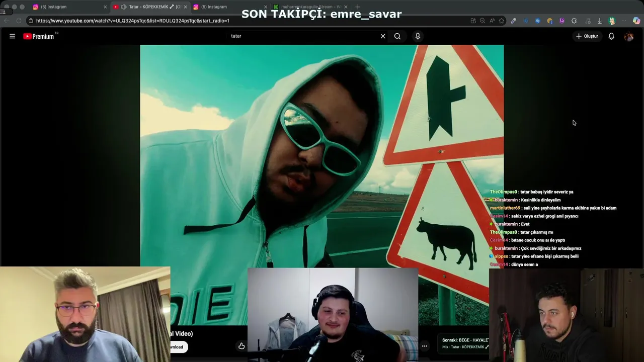Select the Tatar - KÖPEKKEMİK YouTube tab

click(x=151, y=7)
